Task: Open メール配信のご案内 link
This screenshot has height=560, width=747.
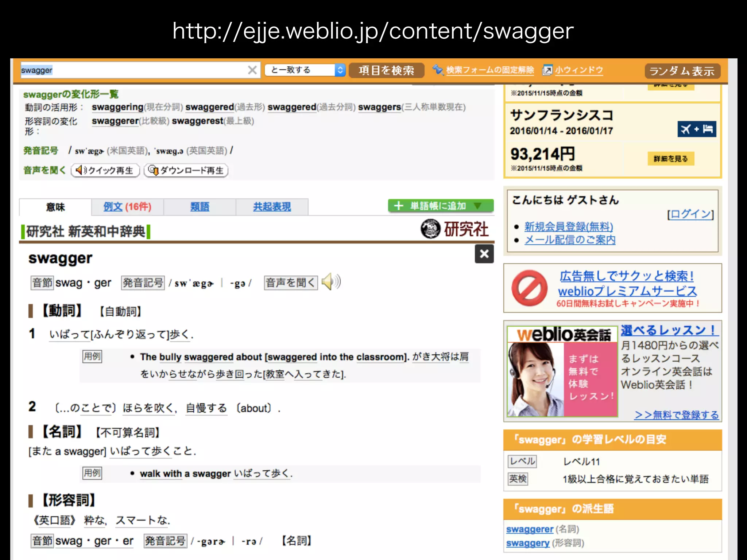Action: click(x=570, y=240)
